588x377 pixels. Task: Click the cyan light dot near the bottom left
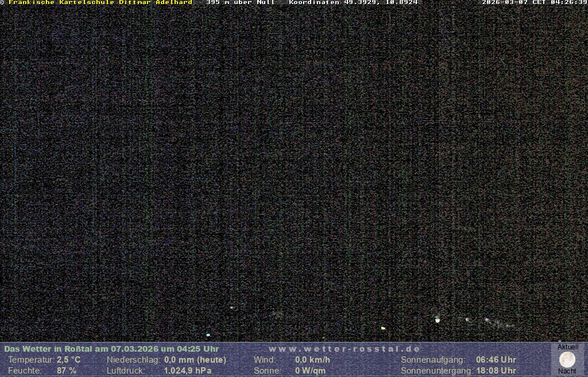(x=208, y=334)
